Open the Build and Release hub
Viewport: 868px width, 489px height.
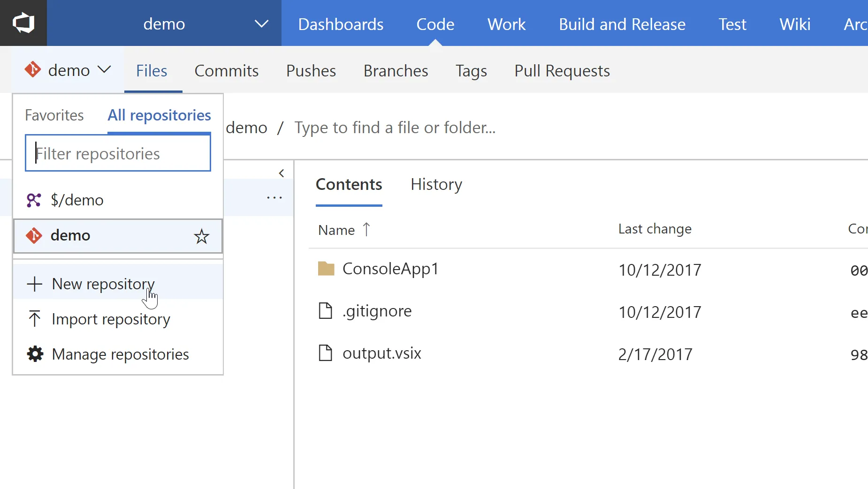(622, 24)
